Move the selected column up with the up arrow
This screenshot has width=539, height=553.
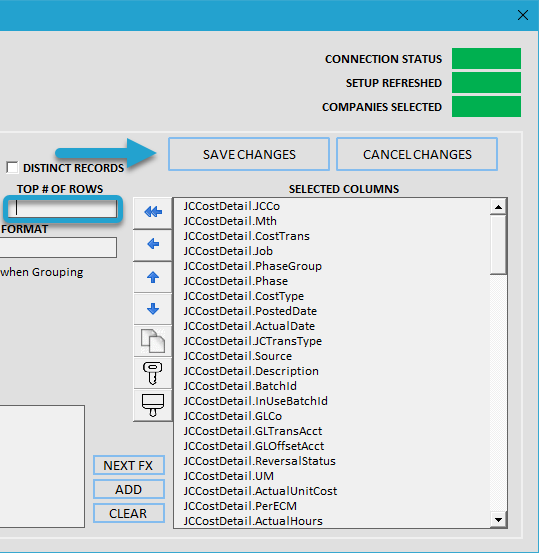point(153,277)
